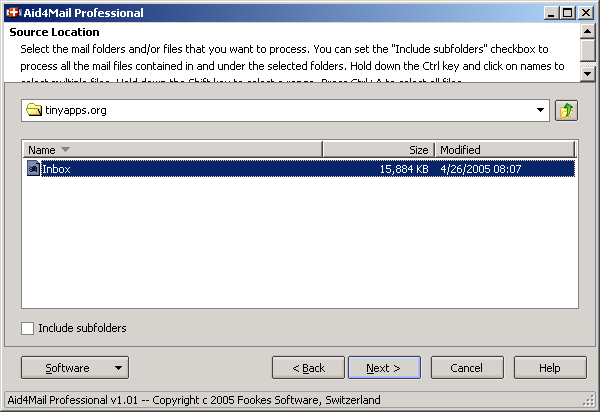
Task: Open Help for this dialog
Action: [549, 368]
